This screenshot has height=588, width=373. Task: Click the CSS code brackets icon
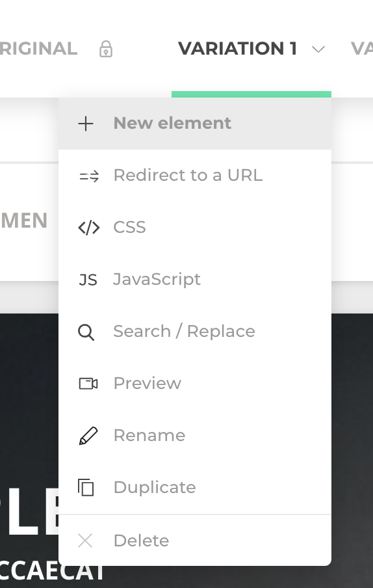(89, 228)
